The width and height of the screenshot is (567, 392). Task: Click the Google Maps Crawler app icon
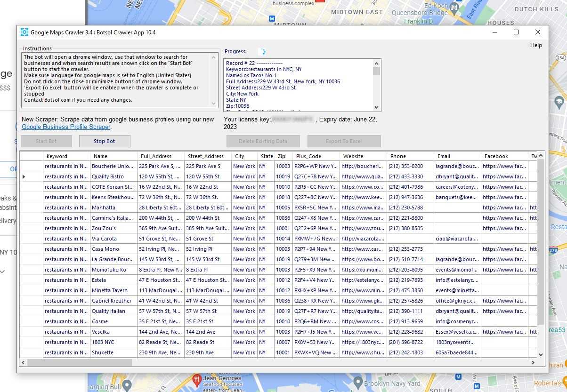(x=24, y=32)
